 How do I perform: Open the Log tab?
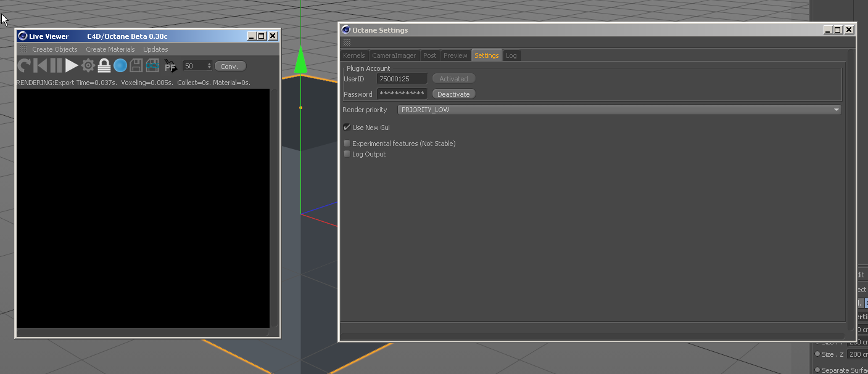coord(511,55)
